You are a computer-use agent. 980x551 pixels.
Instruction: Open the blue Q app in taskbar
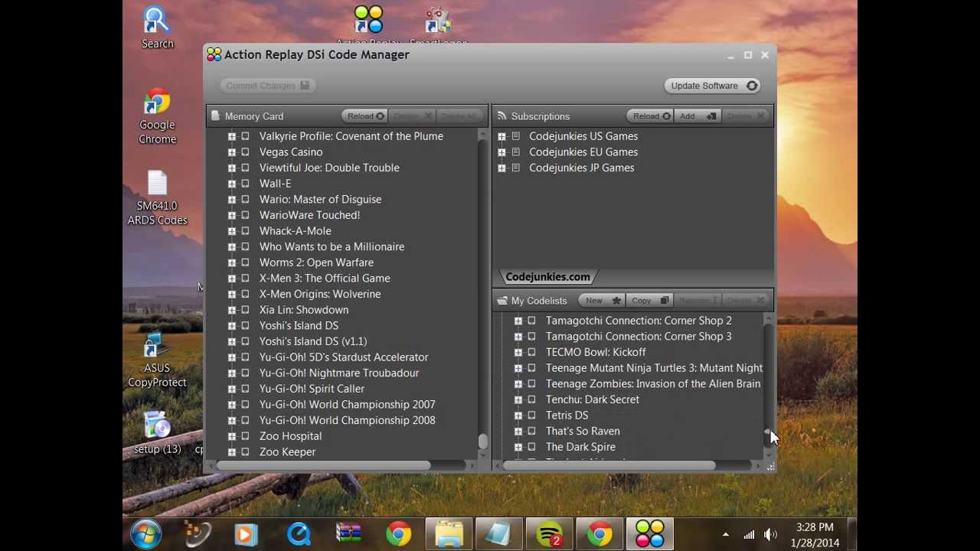pyautogui.click(x=299, y=534)
